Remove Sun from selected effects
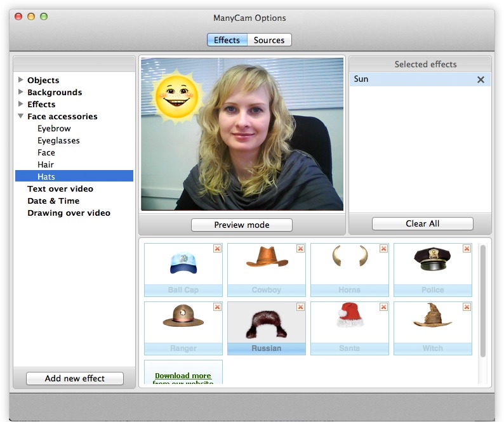Screen dimensions: 504x422 (481, 80)
